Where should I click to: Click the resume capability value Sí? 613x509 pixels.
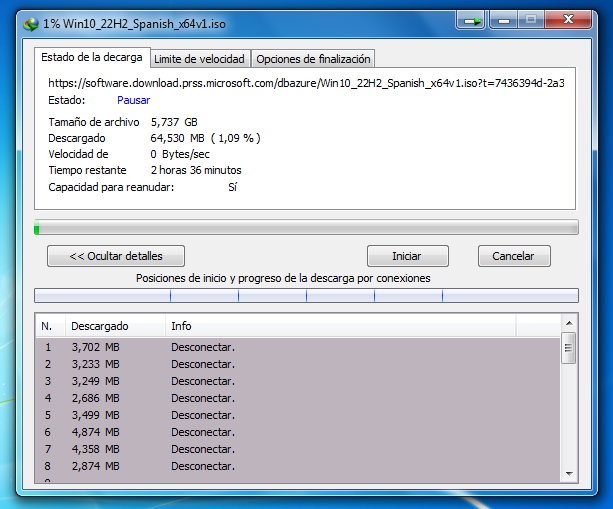(x=233, y=187)
